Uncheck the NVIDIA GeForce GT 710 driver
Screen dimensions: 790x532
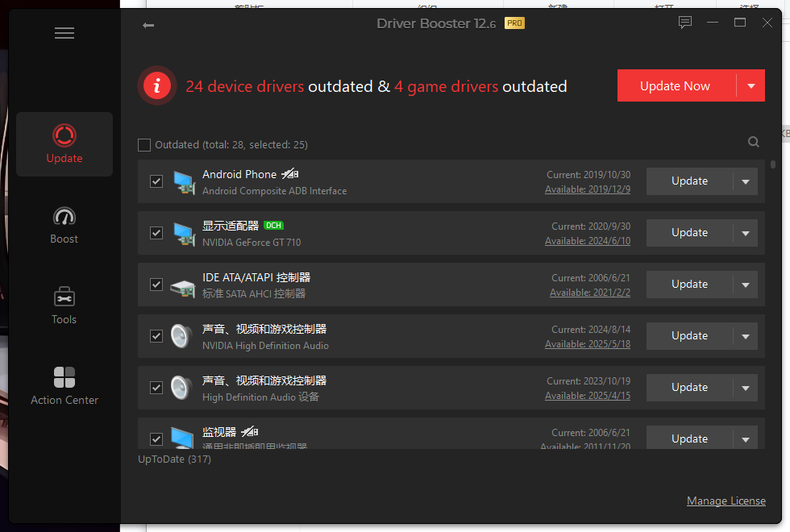[156, 233]
